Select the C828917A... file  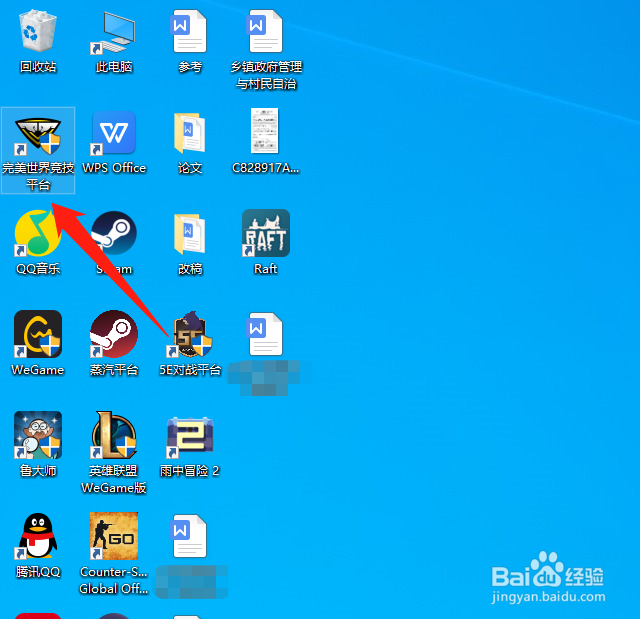pos(265,131)
